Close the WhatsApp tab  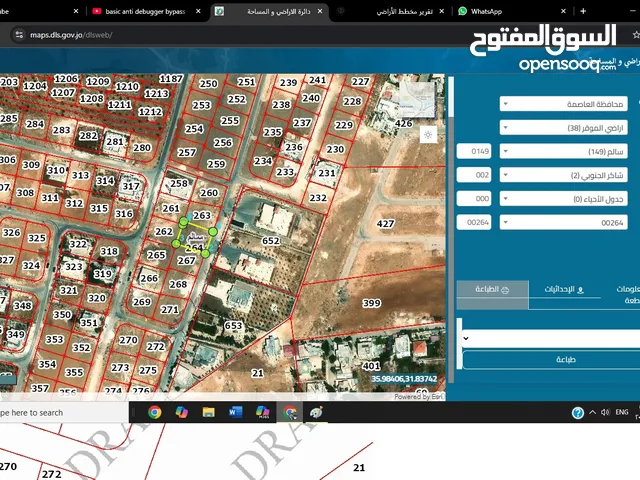pos(563,11)
